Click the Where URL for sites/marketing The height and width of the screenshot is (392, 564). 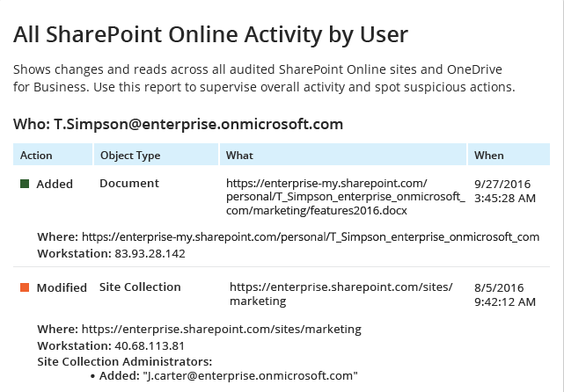click(222, 329)
